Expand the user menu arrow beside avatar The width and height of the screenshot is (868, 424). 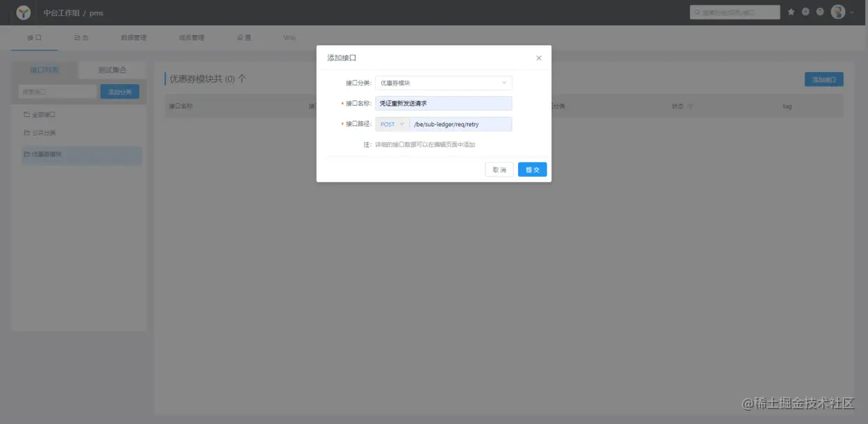point(852,13)
